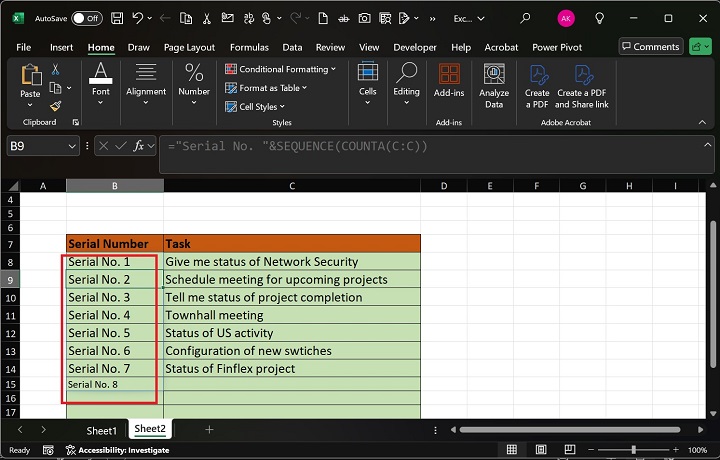This screenshot has height=460, width=720.
Task: Click the Cut scissors icon
Action: point(56,69)
